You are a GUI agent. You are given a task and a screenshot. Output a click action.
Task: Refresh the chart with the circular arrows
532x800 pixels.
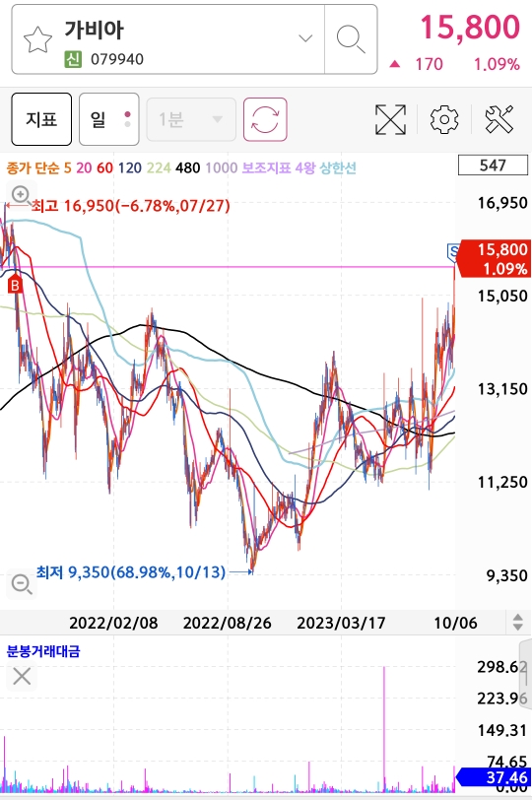pos(265,119)
